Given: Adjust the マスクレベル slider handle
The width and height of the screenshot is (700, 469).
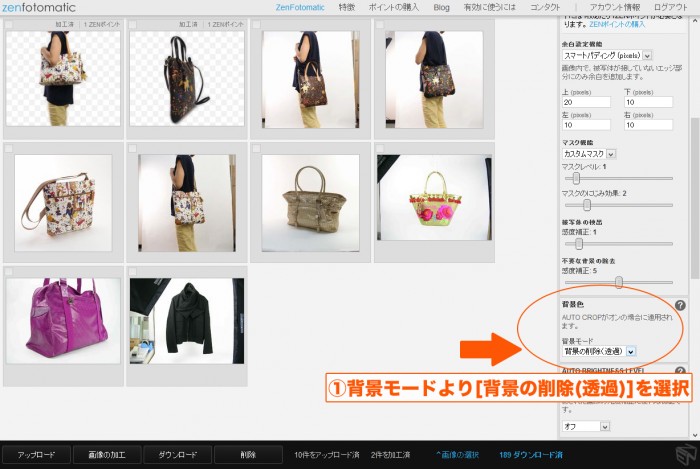Looking at the screenshot, I should tap(576, 178).
